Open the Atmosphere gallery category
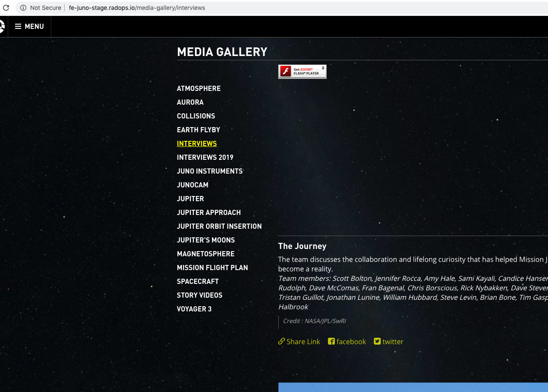 click(x=199, y=88)
